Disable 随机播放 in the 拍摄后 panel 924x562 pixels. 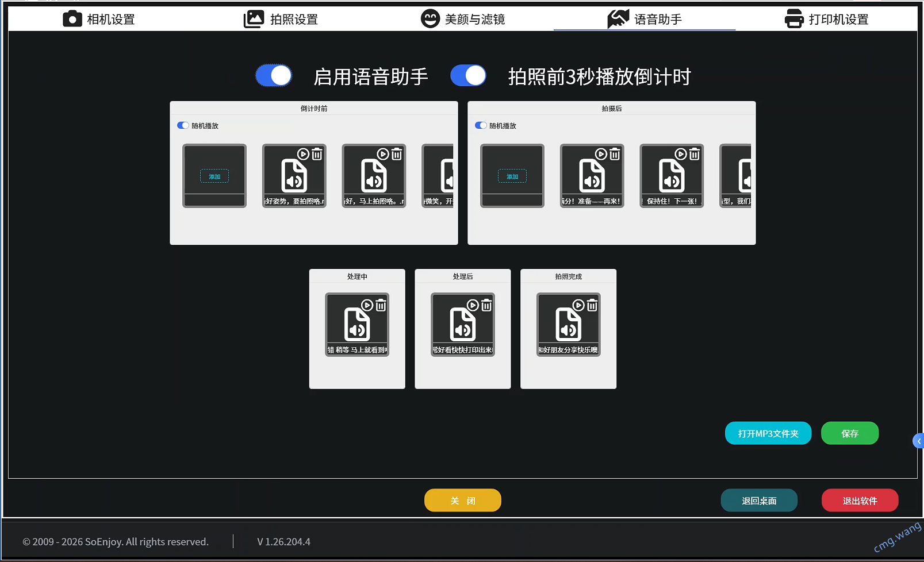tap(481, 125)
